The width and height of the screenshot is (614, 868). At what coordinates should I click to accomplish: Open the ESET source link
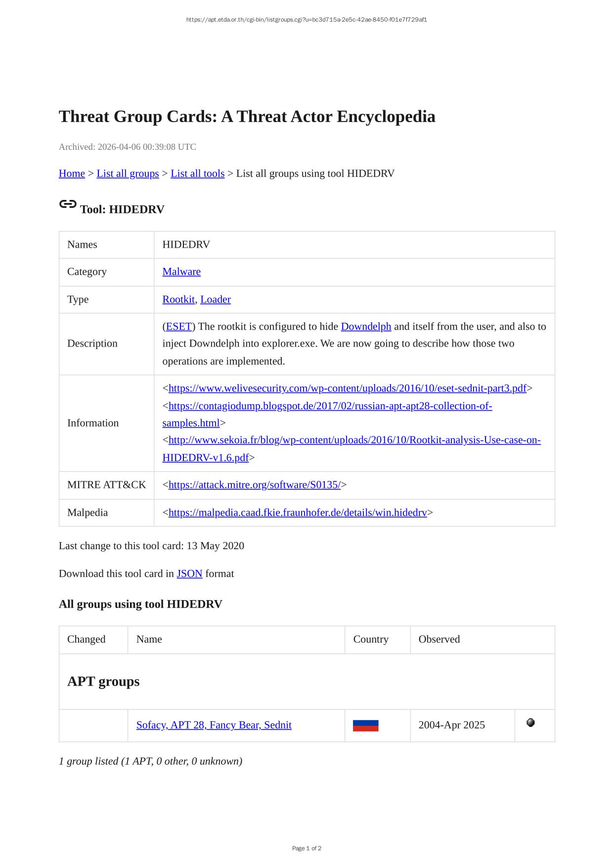tap(179, 327)
